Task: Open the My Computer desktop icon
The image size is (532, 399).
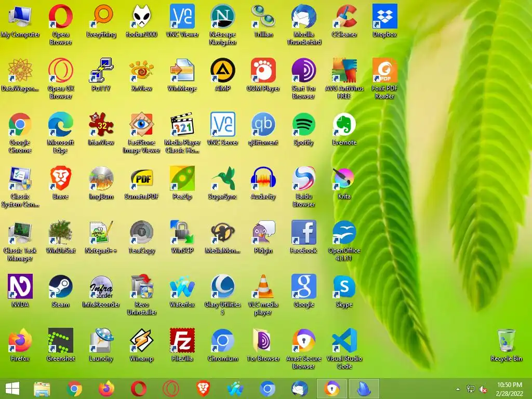Action: pos(20,20)
